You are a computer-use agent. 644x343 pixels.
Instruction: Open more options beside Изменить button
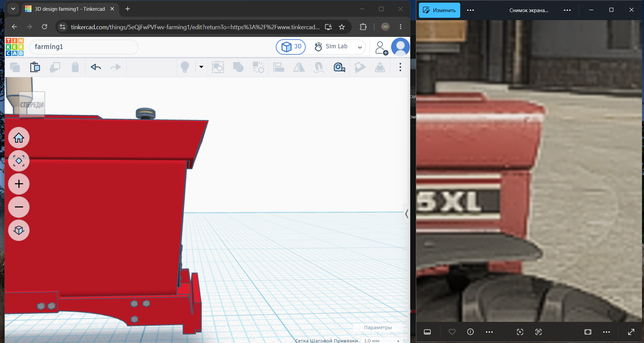pos(470,10)
